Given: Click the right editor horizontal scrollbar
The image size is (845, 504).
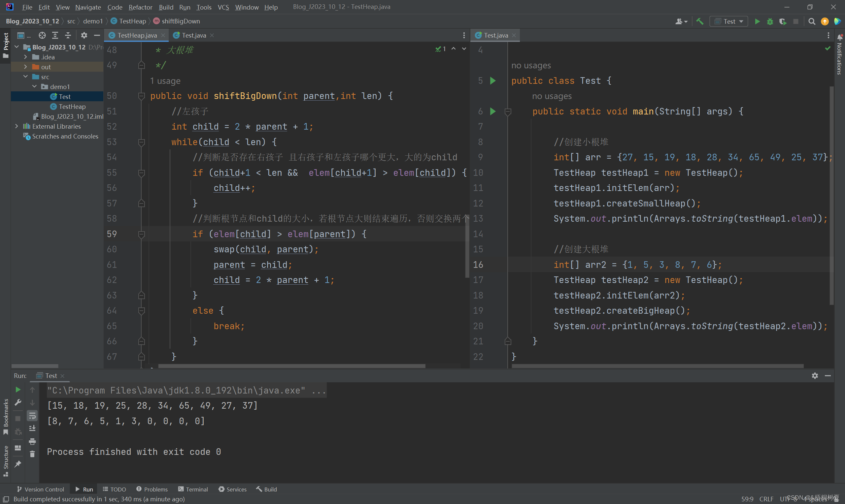Looking at the screenshot, I should point(658,366).
